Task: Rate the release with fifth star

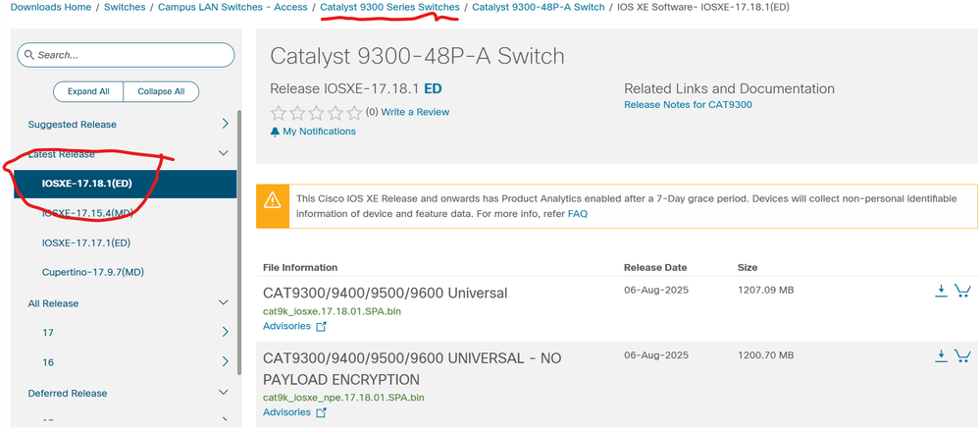Action: (x=354, y=113)
